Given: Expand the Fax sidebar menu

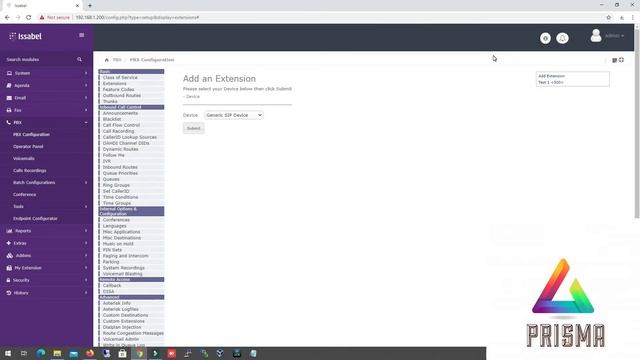Looking at the screenshot, I should [x=47, y=110].
